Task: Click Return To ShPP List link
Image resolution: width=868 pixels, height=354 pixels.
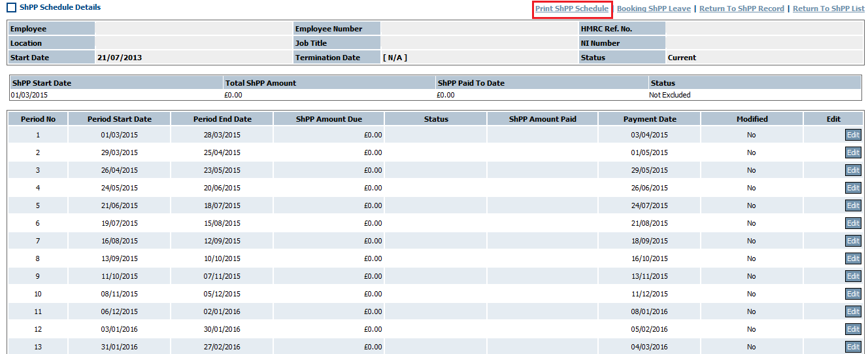Action: click(828, 9)
